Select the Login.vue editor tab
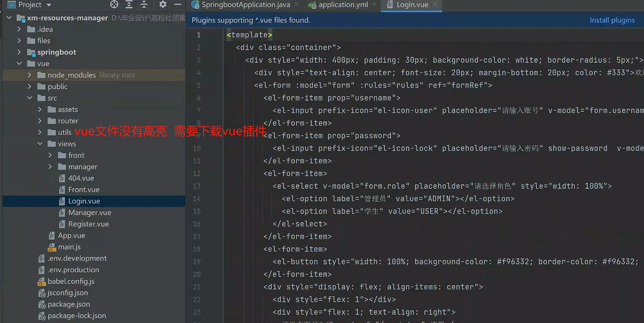 [413, 5]
